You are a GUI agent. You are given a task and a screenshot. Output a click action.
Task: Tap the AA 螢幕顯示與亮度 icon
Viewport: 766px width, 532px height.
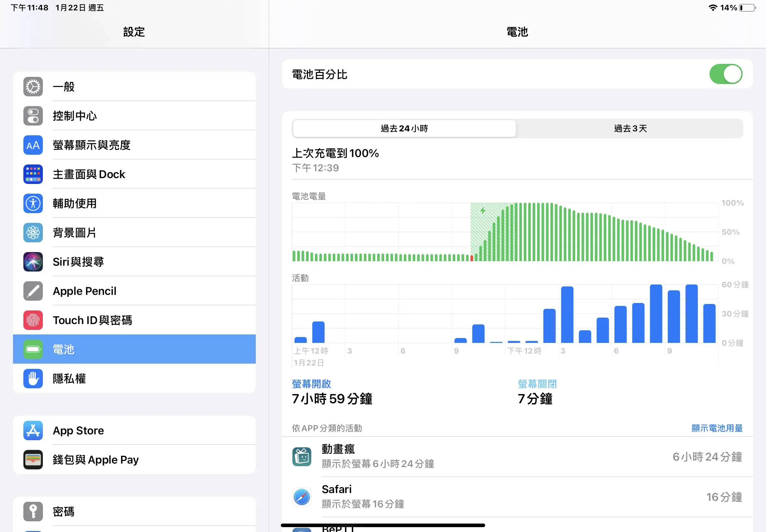[33, 145]
